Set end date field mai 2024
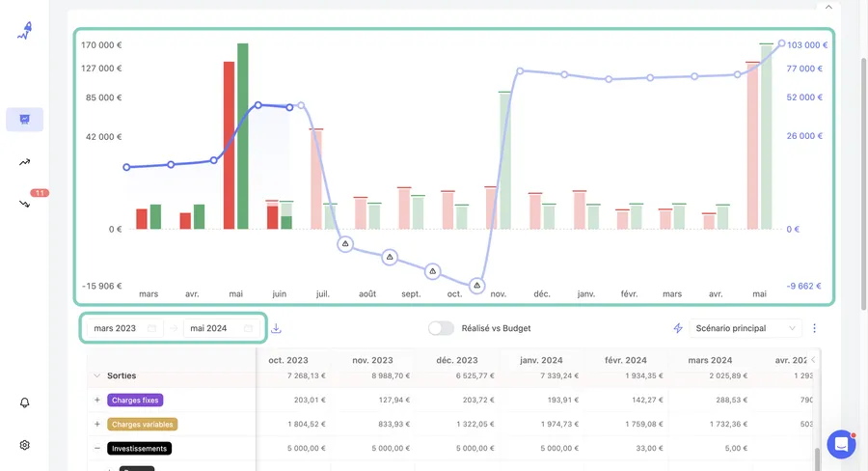 coord(222,328)
